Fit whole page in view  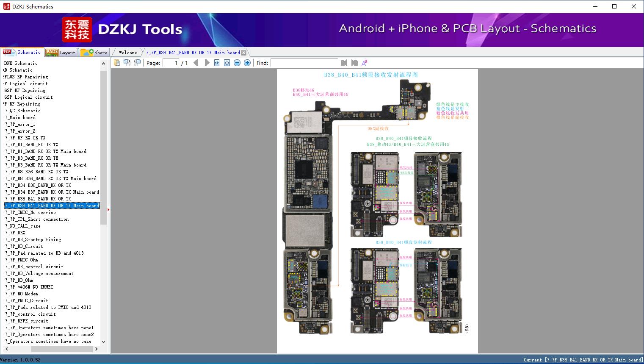coord(227,63)
